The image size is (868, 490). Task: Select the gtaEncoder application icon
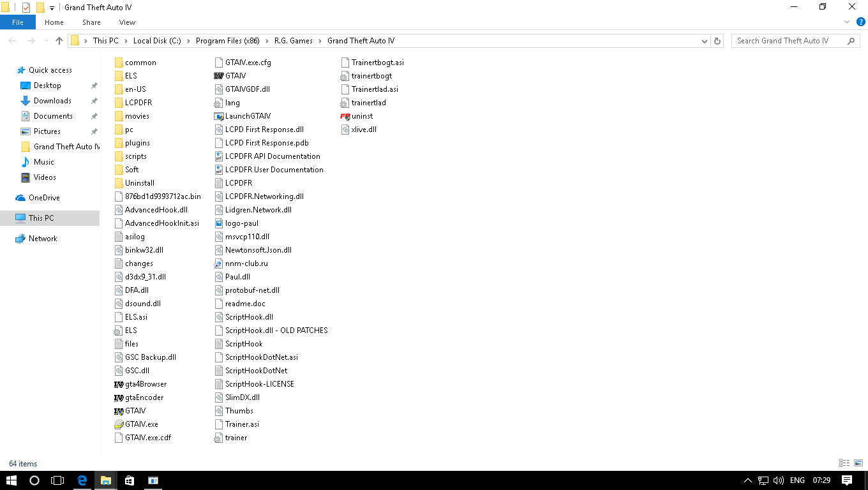pos(118,397)
